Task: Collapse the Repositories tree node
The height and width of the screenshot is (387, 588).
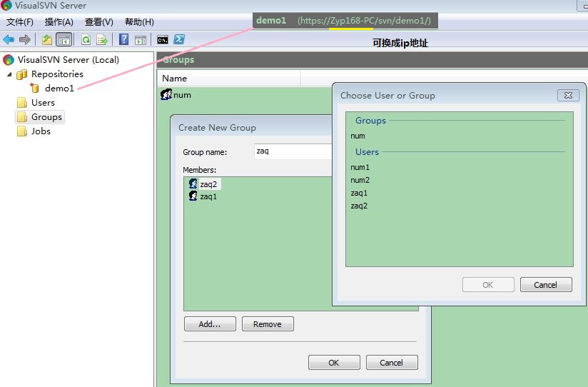Action: (9, 74)
